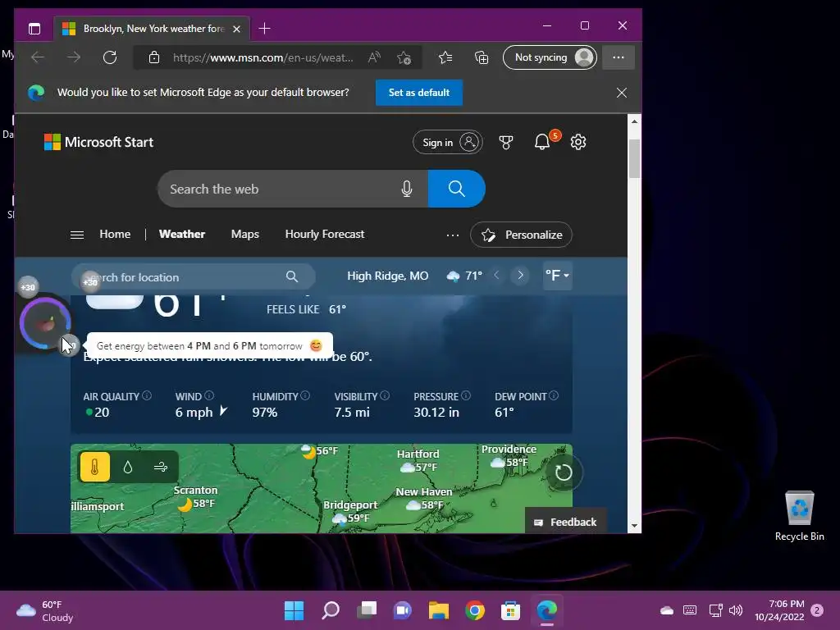Reload the weather page

(110, 57)
